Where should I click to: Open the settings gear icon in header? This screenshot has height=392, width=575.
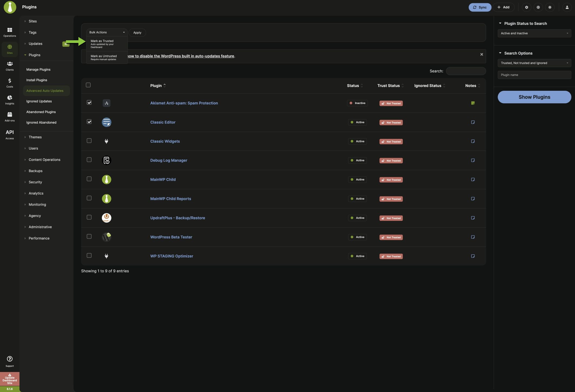[x=527, y=7]
